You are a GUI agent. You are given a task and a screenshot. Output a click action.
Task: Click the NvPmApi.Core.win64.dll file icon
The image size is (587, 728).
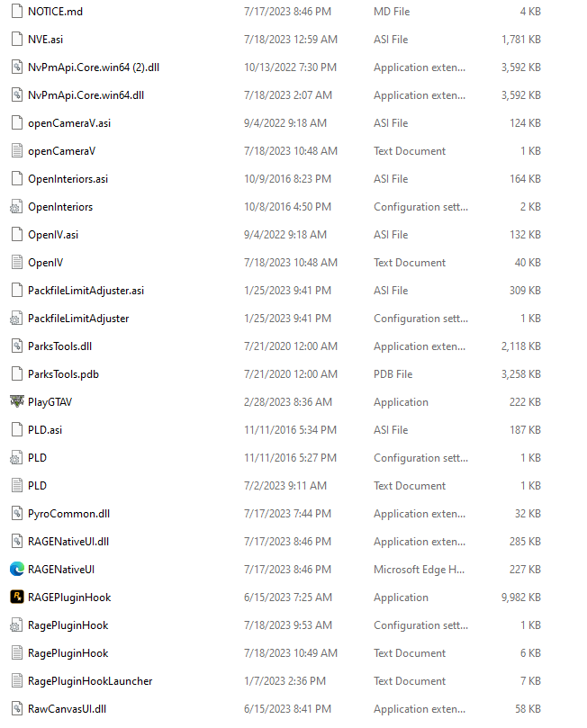pyautogui.click(x=17, y=94)
